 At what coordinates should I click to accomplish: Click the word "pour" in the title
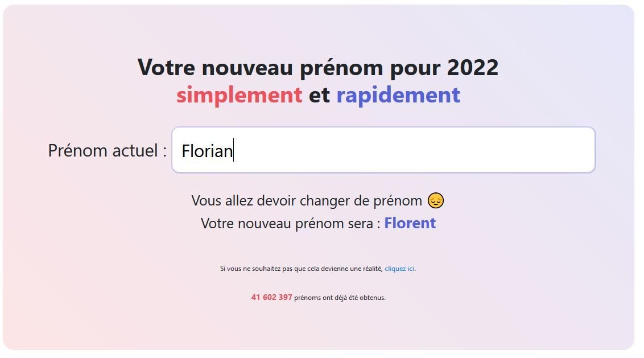pos(415,68)
